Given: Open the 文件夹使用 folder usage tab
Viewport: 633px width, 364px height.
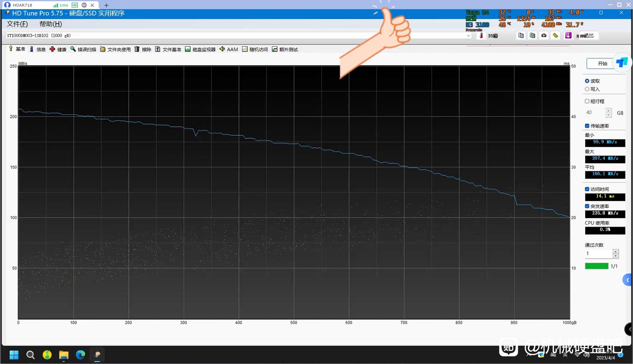Looking at the screenshot, I should (x=115, y=49).
